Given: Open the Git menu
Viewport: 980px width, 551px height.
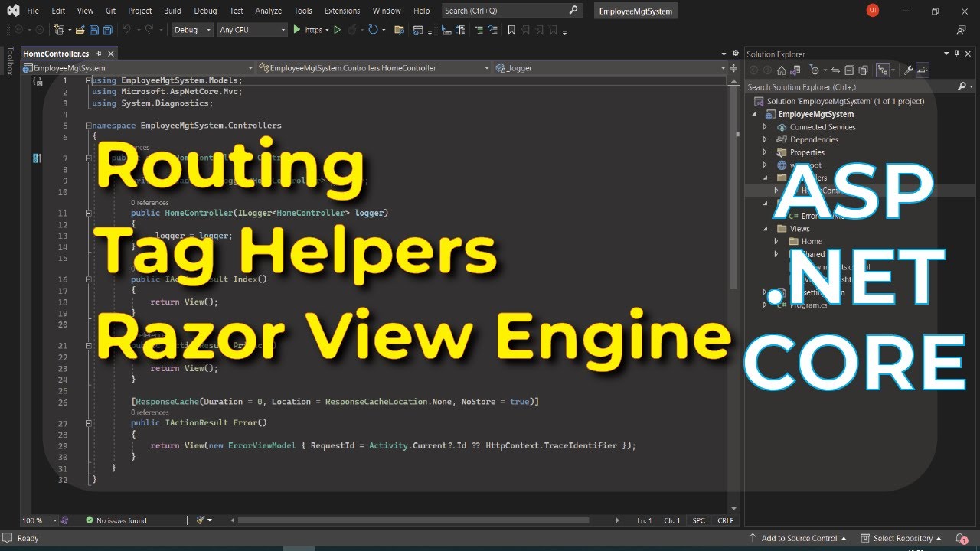Looking at the screenshot, I should 111,11.
